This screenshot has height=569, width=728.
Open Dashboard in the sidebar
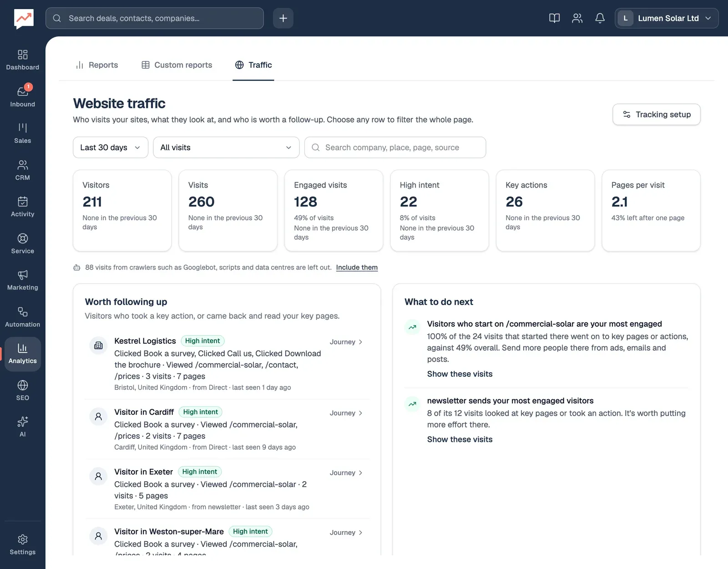(22, 61)
